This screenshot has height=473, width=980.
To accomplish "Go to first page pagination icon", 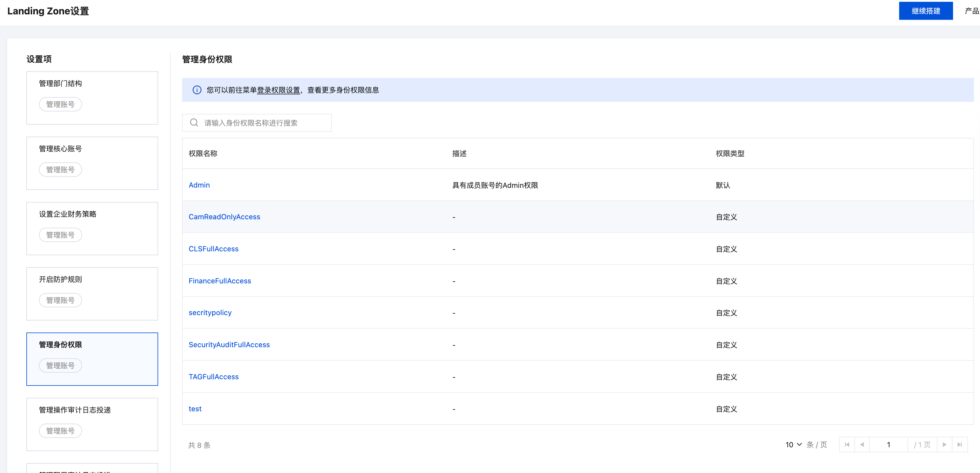I will (x=847, y=445).
